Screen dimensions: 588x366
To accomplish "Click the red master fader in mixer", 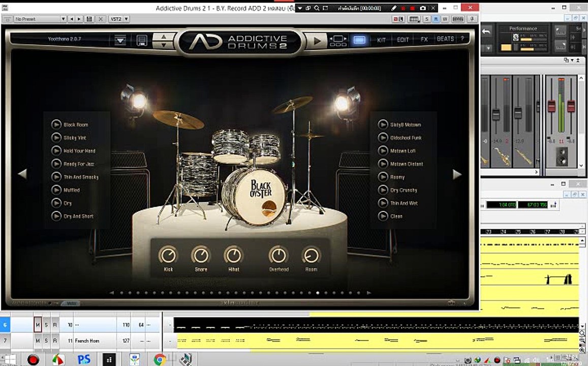I will coord(551,106).
